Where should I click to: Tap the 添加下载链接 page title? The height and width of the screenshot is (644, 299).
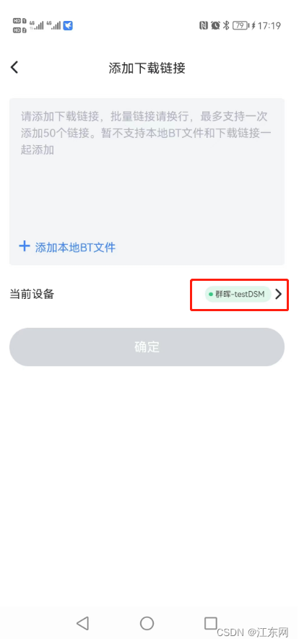[147, 68]
